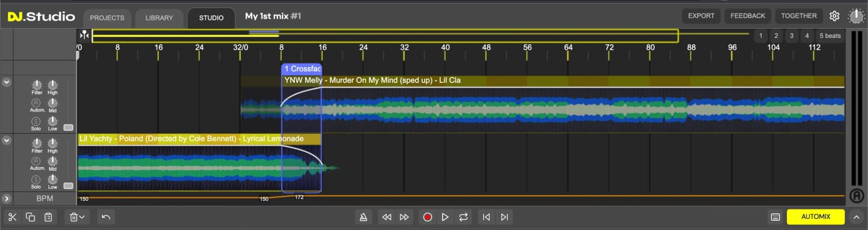Image resolution: width=868 pixels, height=230 pixels.
Task: Collapse the Lil Yachty track chevron
Action: [x=6, y=141]
